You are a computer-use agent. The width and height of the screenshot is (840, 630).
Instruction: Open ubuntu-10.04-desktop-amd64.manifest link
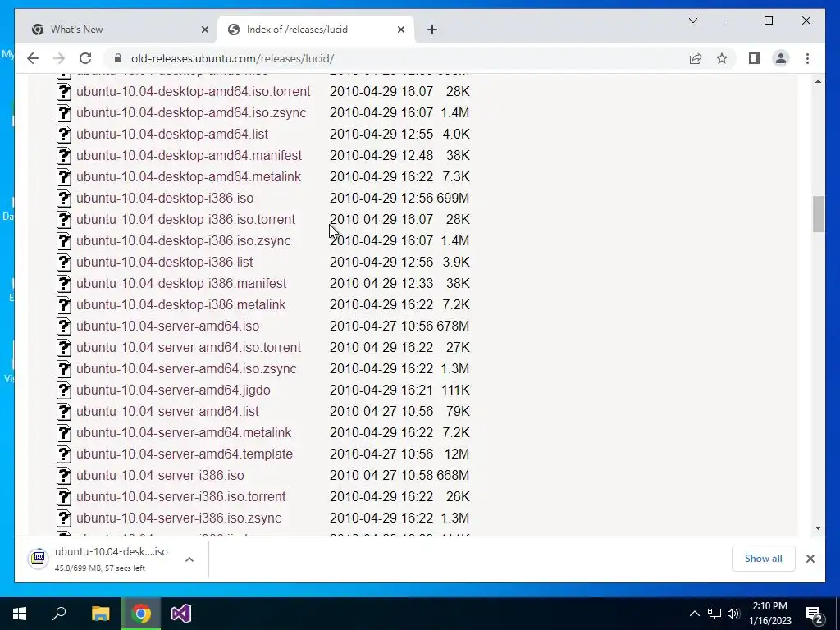pyautogui.click(x=189, y=155)
